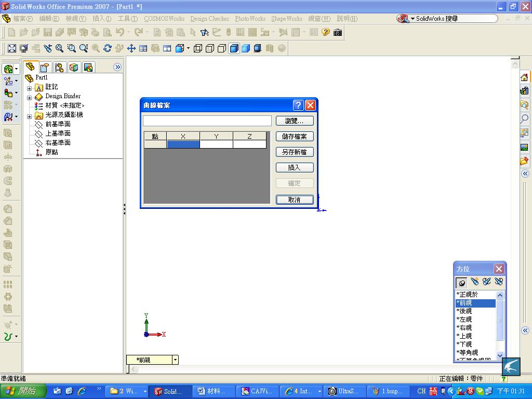Image resolution: width=532 pixels, height=399 pixels.
Task: Open the FeatureManager design tree tab
Action: (30, 67)
